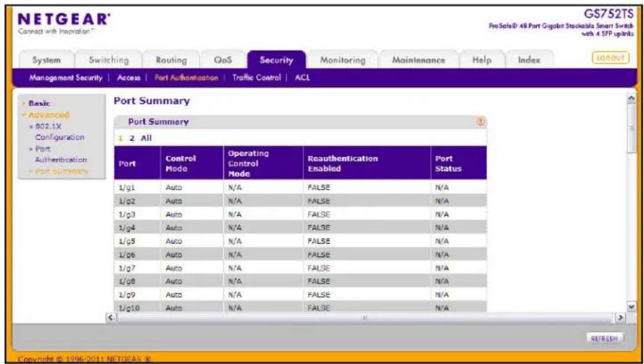Image resolution: width=644 pixels, height=364 pixels.
Task: Select port 1/g3 row cell
Action: 137,215
